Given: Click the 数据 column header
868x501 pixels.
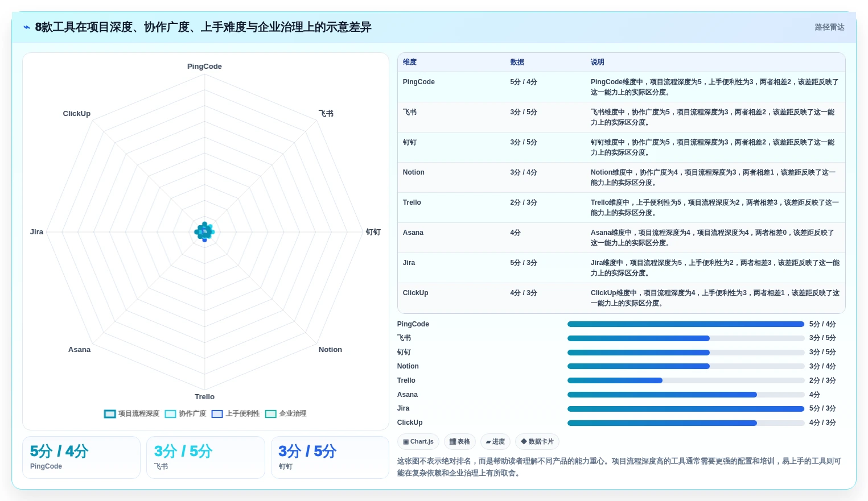Looking at the screenshot, I should (x=517, y=63).
